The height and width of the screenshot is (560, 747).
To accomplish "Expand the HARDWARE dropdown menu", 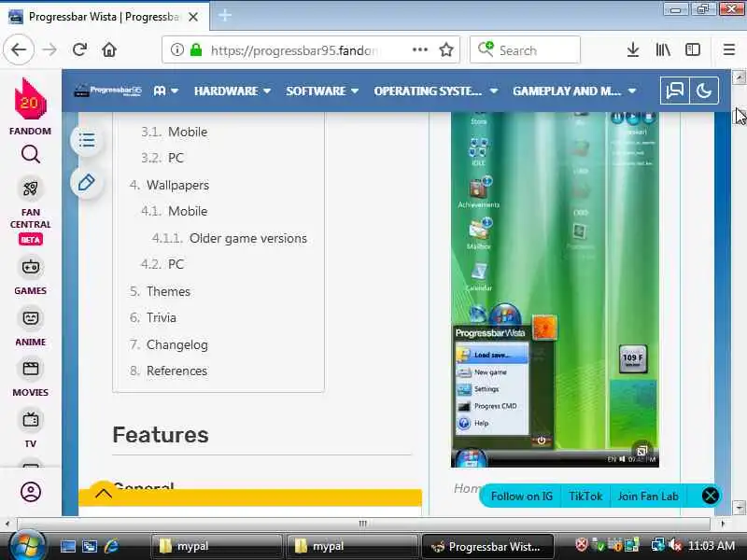I will [x=232, y=91].
